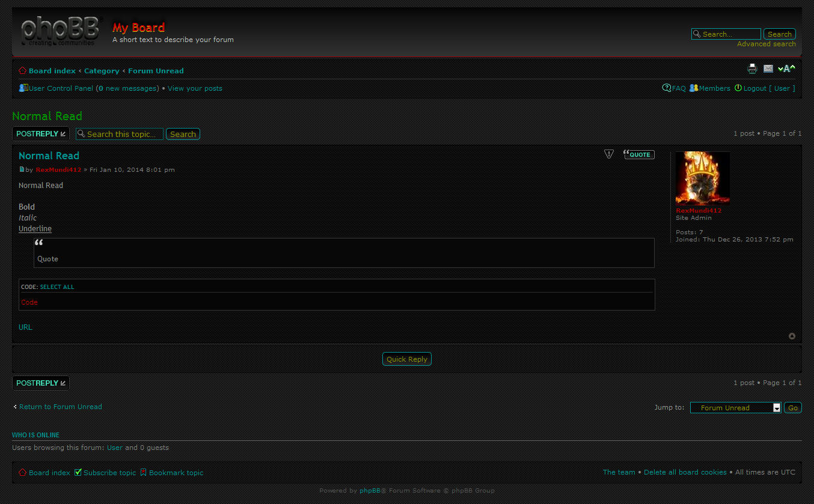Open the Jump to Forum Unread dropdown

[x=735, y=407]
